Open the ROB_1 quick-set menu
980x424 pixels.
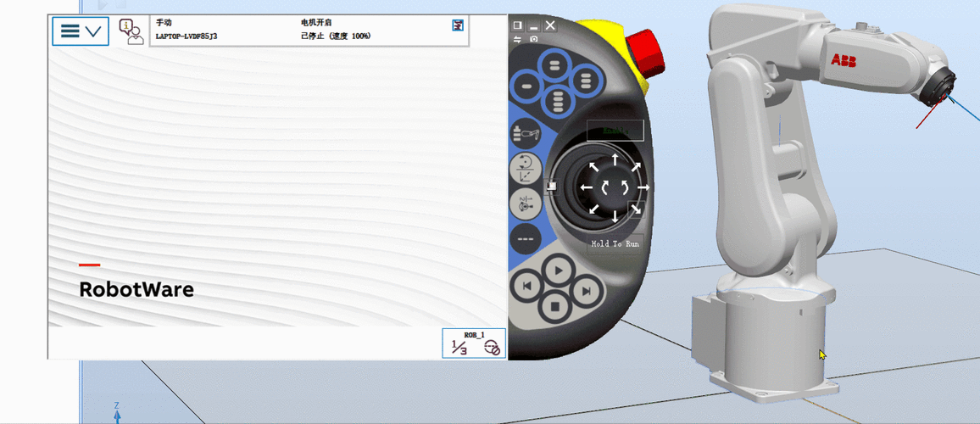click(x=474, y=343)
